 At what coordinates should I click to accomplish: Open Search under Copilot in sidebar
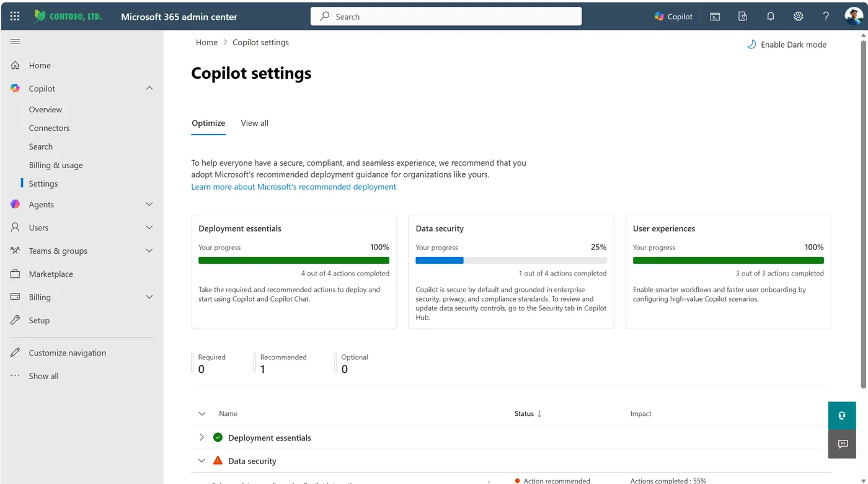pyautogui.click(x=40, y=147)
